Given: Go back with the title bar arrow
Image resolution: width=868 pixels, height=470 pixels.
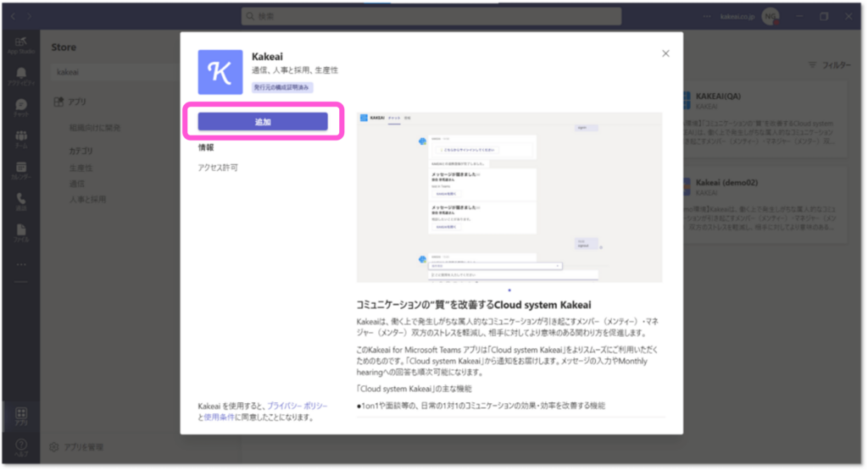Looking at the screenshot, I should pos(13,17).
